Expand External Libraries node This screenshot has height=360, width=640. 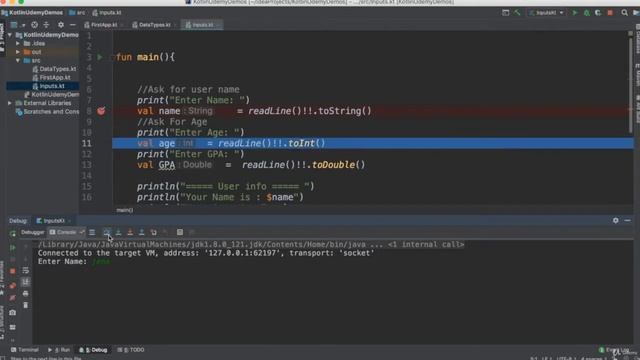coord(10,103)
